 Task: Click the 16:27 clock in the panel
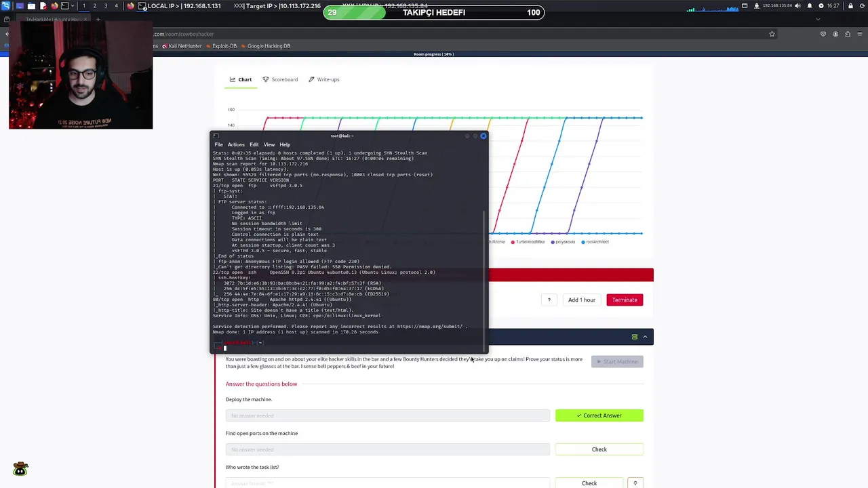pyautogui.click(x=833, y=6)
